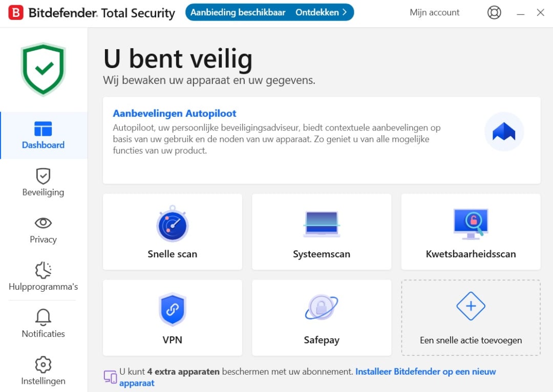This screenshot has height=392, width=553.
Task: Open the support lifebuoy icon
Action: click(x=494, y=13)
